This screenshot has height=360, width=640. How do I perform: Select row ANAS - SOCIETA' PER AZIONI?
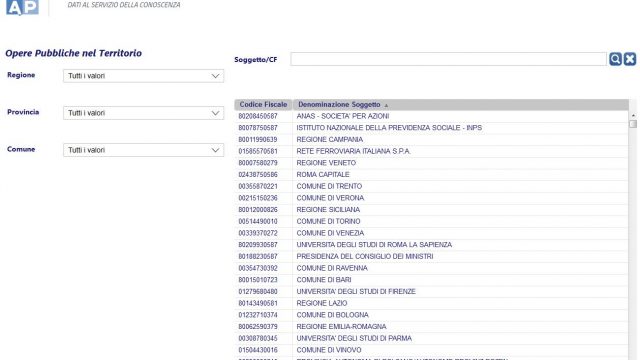(x=431, y=116)
